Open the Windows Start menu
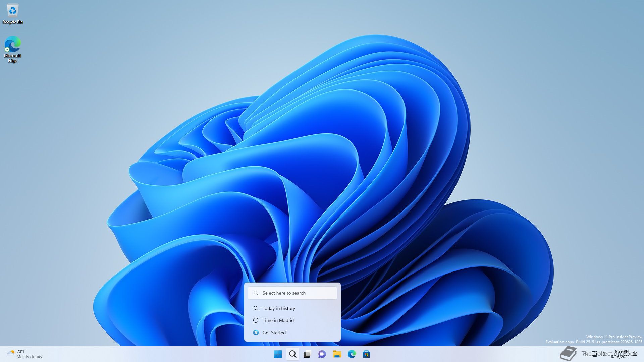 tap(278, 354)
